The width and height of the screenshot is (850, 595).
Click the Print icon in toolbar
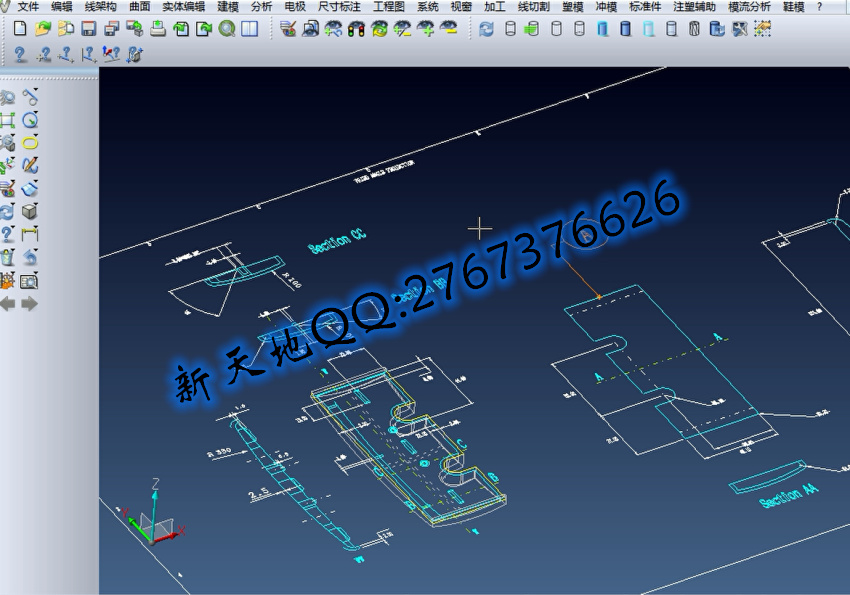(158, 29)
